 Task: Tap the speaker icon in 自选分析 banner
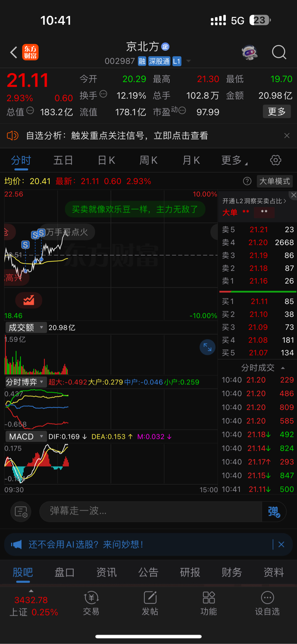(x=13, y=136)
